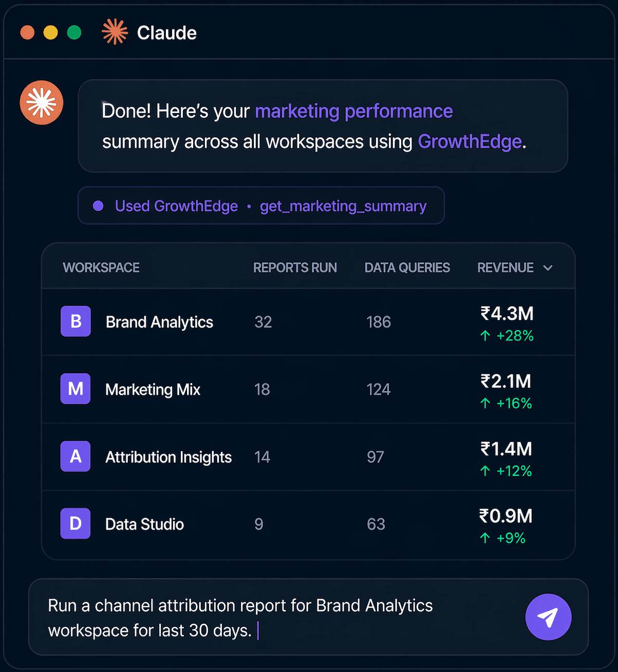
Task: Click the revenue figure ₹2.1M
Action: coord(506,381)
